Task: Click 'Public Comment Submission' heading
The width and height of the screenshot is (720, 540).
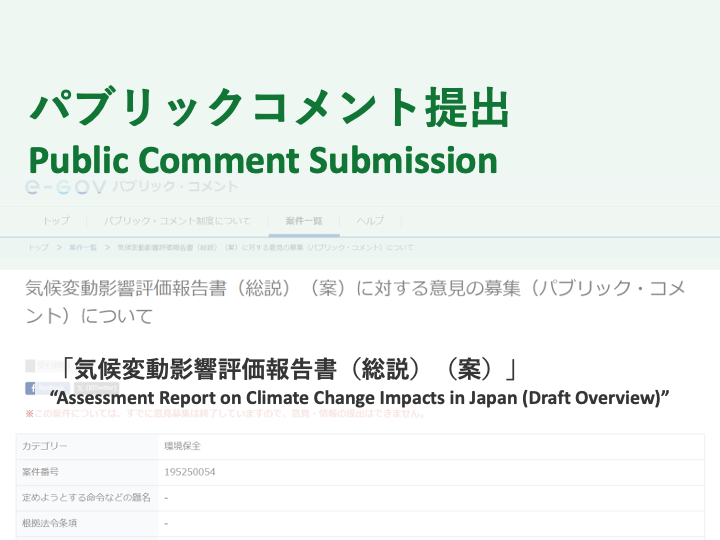Action: 263,161
